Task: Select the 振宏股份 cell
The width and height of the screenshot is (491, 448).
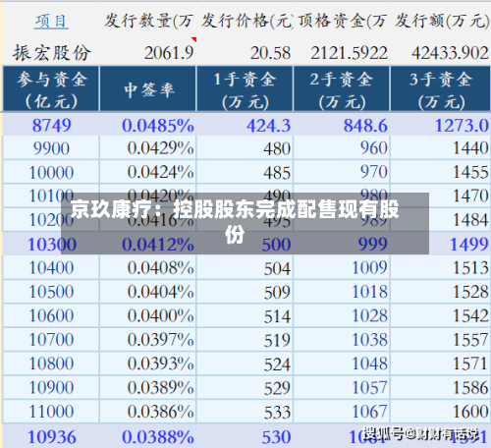Action: coord(51,52)
